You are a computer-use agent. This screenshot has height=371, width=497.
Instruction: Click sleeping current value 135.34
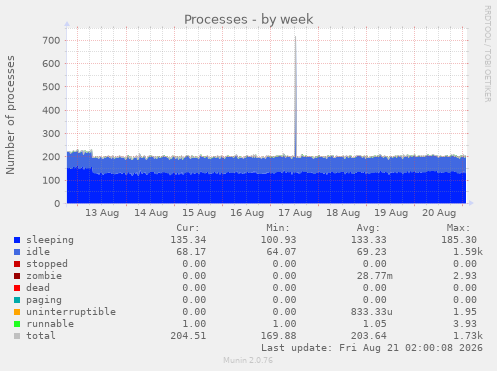tap(188, 240)
